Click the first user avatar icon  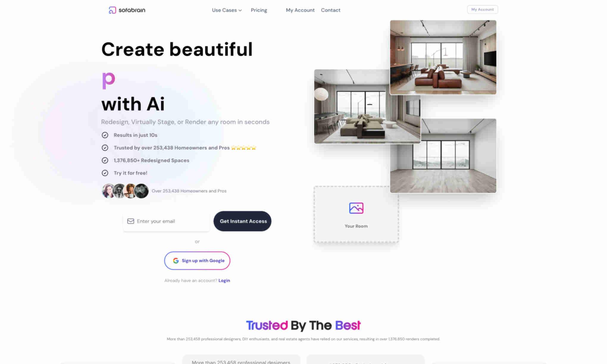pyautogui.click(x=107, y=191)
